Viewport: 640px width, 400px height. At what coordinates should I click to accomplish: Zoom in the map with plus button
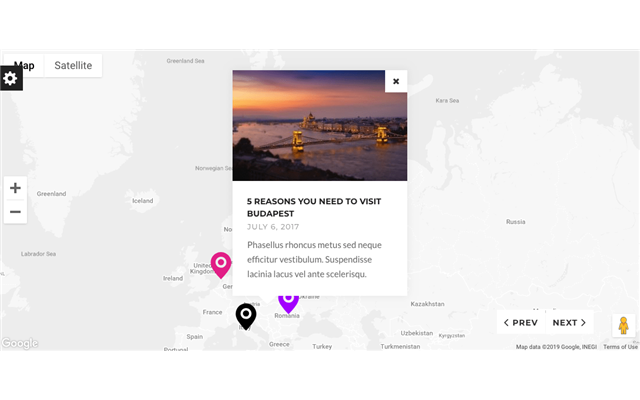(x=16, y=188)
